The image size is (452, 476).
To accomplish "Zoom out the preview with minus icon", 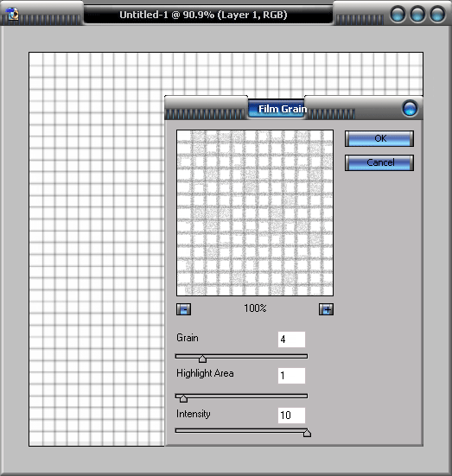I will pyautogui.click(x=183, y=309).
